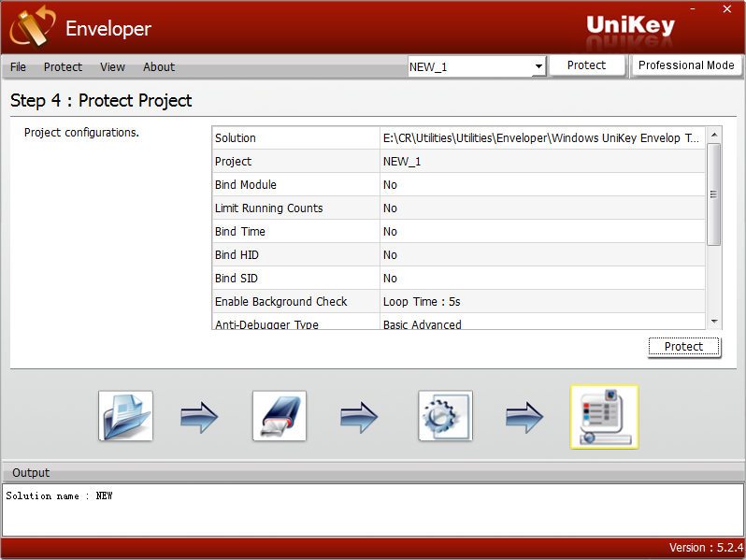
Task: Select the Enable Background Check row
Action: tap(459, 301)
